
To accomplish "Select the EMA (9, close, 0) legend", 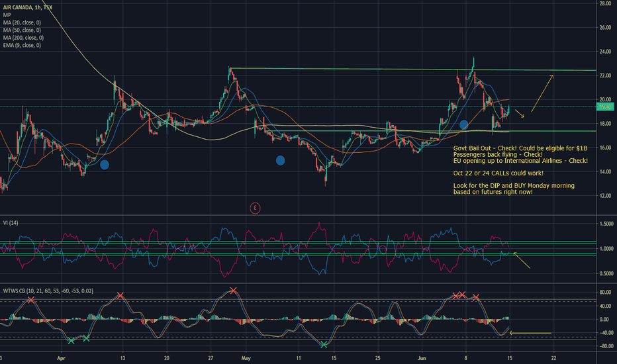I will point(22,45).
